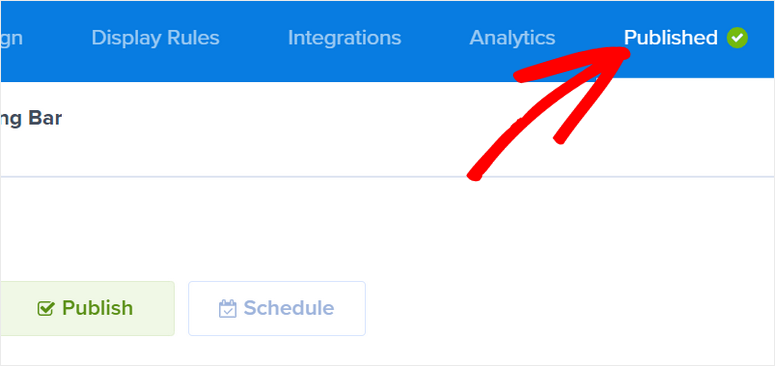The height and width of the screenshot is (366, 775).
Task: Click the campaign title ending in Bar
Action: (31, 119)
